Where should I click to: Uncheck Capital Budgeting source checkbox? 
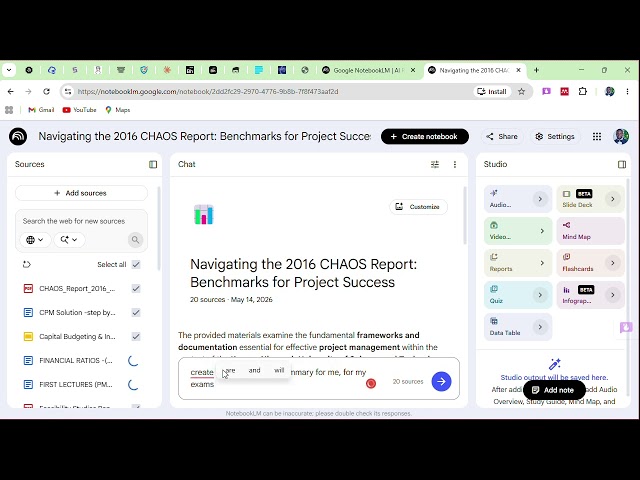[136, 336]
